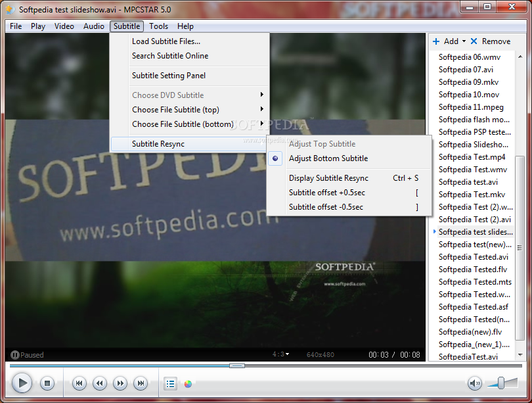Select Softpedia Tested.flv in playlist

point(473,270)
